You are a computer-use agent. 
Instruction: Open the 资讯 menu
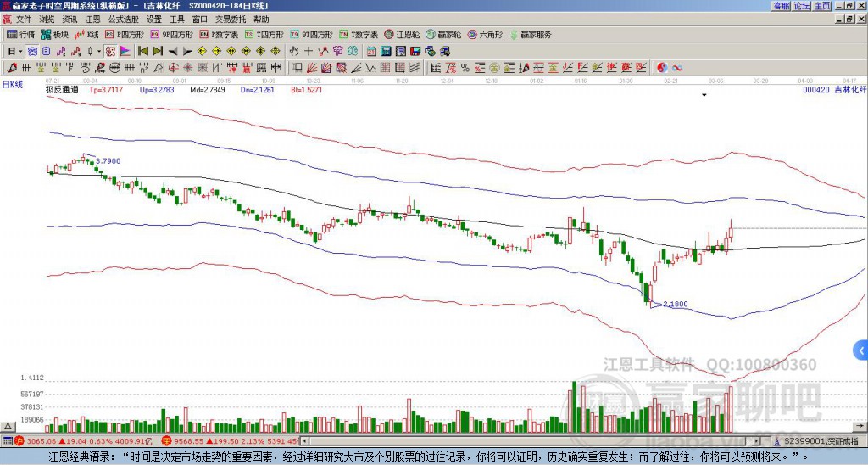pyautogui.click(x=70, y=20)
